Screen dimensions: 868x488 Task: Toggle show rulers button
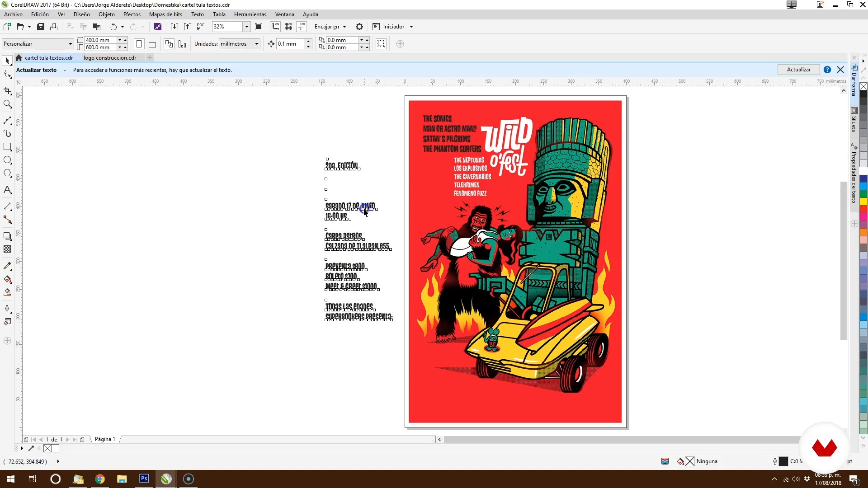pyautogui.click(x=275, y=27)
